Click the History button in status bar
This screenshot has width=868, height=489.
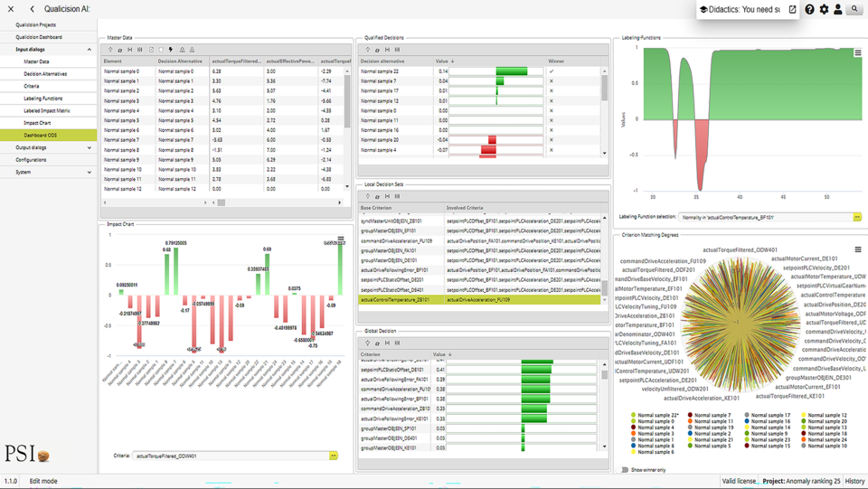(854, 482)
